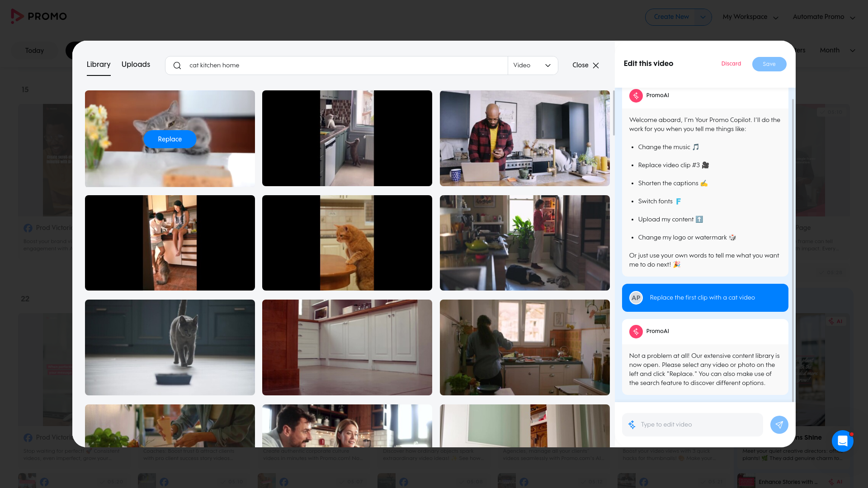
Task: Click the Today button
Action: [x=34, y=51]
